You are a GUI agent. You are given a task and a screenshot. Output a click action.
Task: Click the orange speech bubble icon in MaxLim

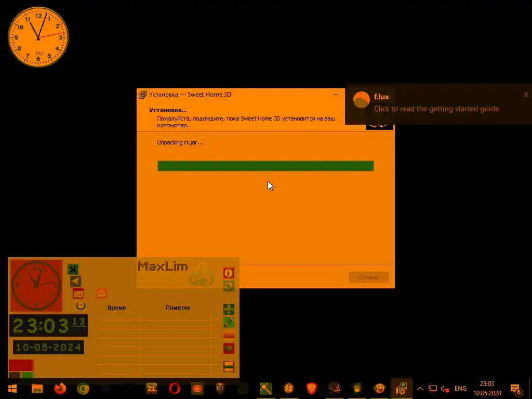101,294
